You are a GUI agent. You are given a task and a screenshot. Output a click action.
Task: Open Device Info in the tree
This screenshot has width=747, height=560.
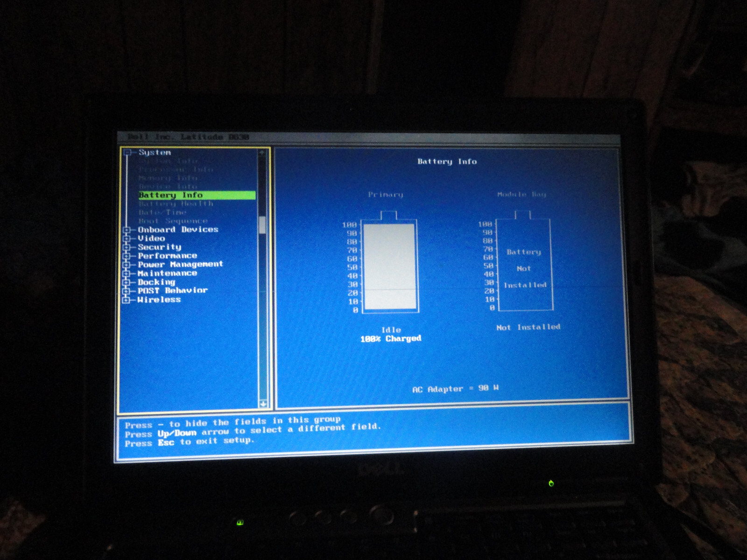point(169,186)
